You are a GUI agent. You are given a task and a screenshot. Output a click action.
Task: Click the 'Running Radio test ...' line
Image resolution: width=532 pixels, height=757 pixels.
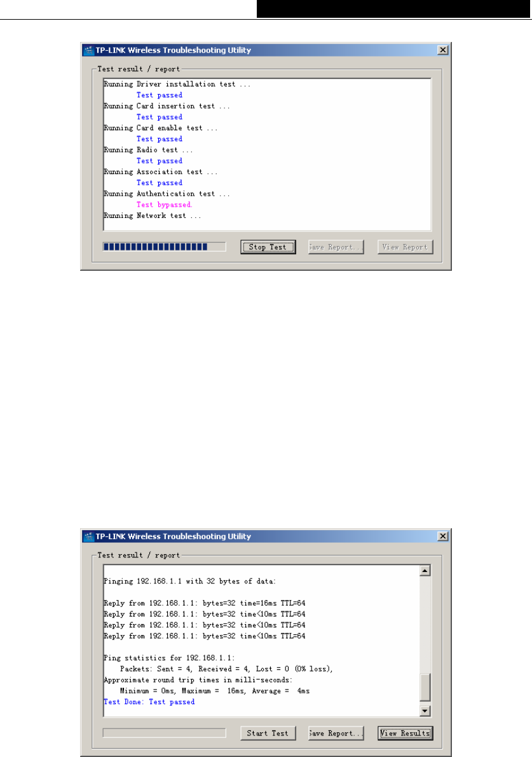(x=148, y=150)
